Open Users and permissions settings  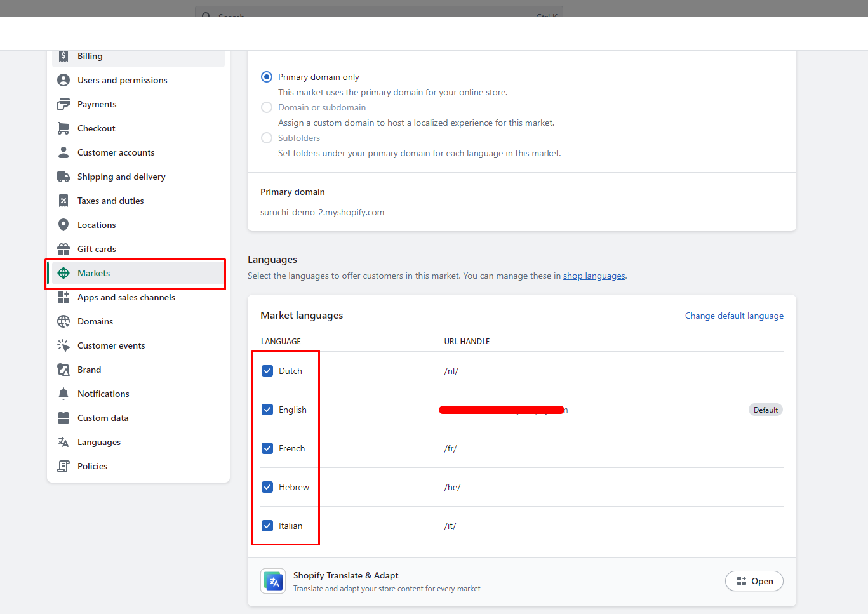(122, 80)
